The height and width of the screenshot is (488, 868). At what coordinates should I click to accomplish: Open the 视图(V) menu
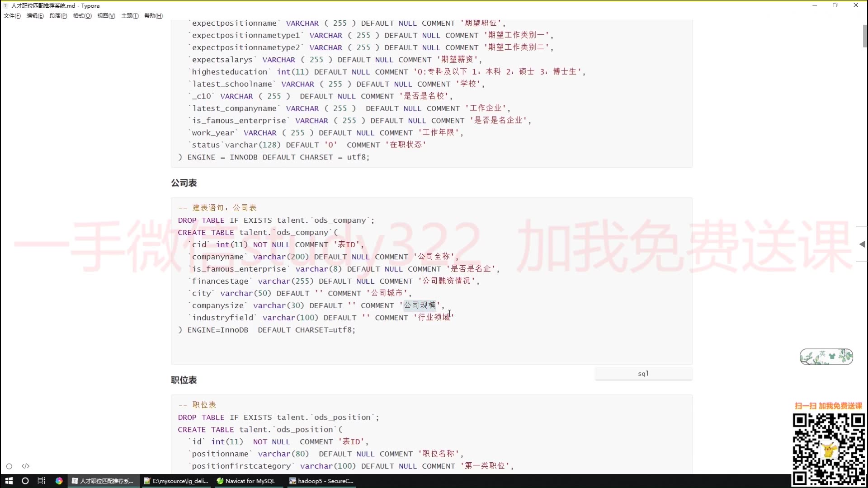(x=106, y=16)
